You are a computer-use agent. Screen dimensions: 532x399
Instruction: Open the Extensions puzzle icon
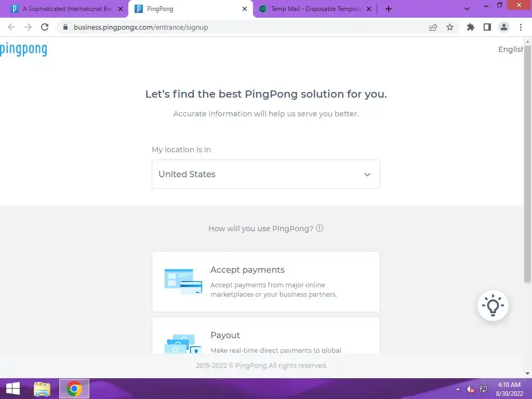pos(471,27)
